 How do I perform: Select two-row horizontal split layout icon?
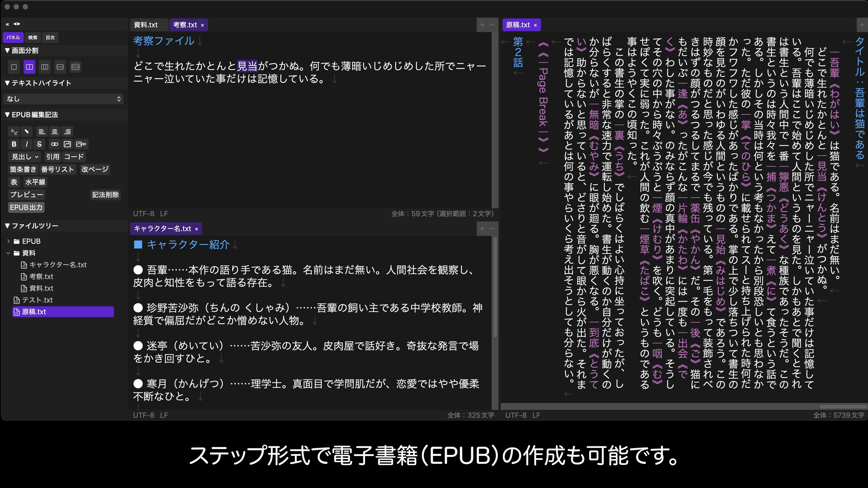[60, 67]
